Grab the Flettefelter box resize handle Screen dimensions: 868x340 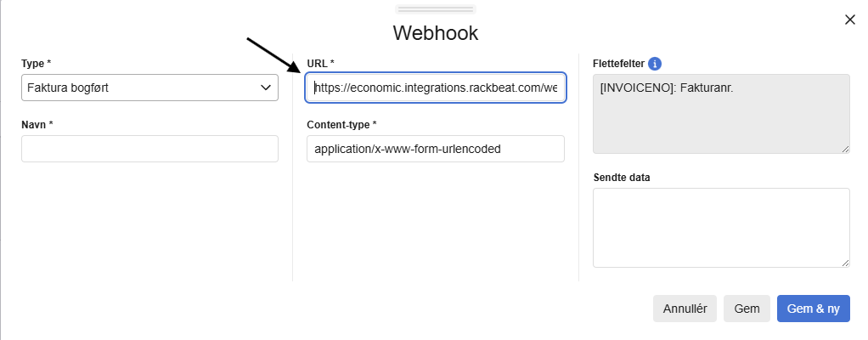(x=845, y=149)
